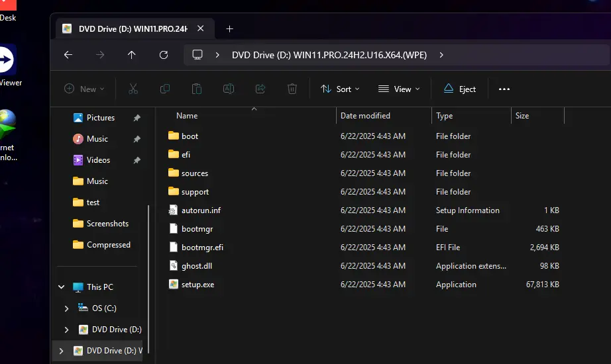Paste using the clipboard icon
Screen dimensions: 611x364
pyautogui.click(x=197, y=89)
